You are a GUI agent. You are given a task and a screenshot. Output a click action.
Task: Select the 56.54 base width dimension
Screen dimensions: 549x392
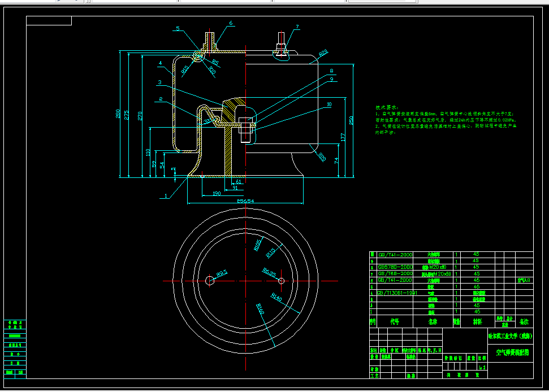pyautogui.click(x=245, y=201)
